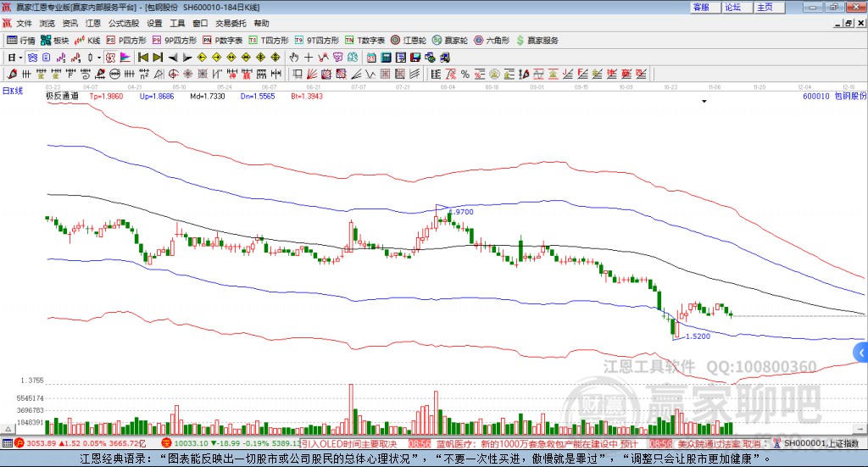Screen dimensions: 868x467
Task: Open the 公式选股 menu
Action: pos(123,24)
